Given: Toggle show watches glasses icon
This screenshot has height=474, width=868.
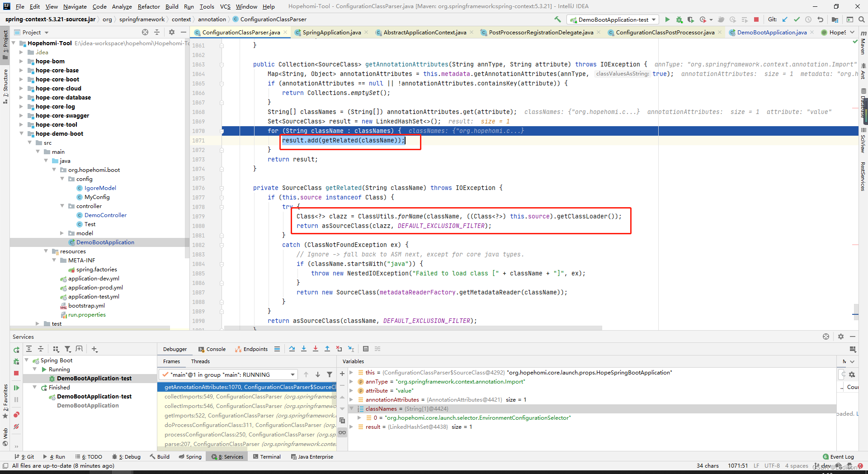Looking at the screenshot, I should click(x=342, y=432).
